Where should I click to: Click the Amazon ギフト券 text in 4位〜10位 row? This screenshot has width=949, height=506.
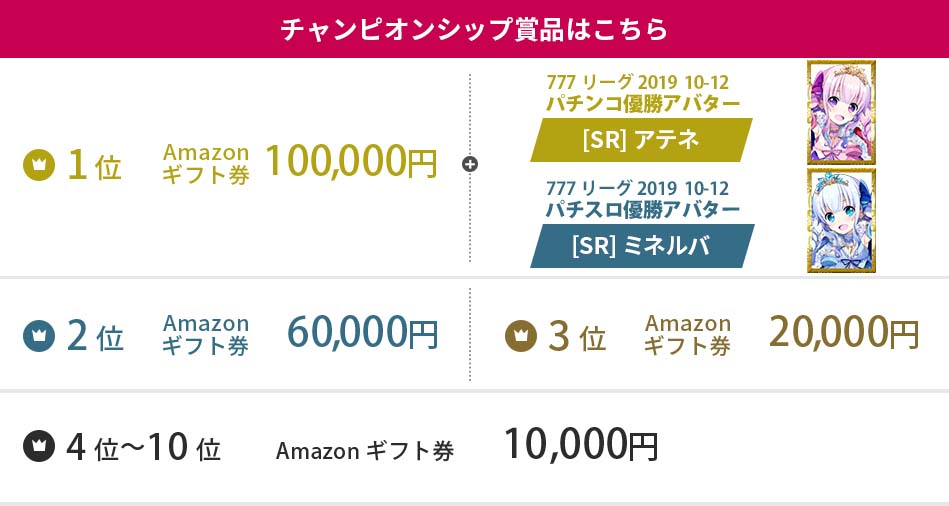pos(365,451)
